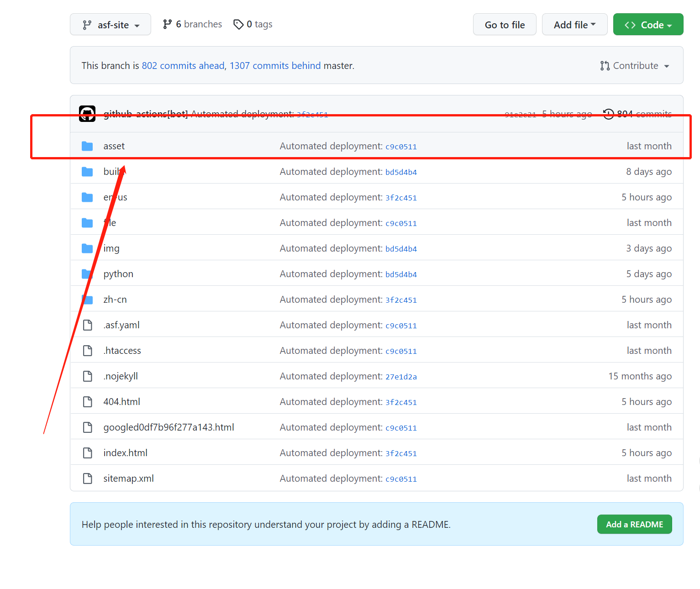
Task: Open the Add file dropdown
Action: click(574, 25)
